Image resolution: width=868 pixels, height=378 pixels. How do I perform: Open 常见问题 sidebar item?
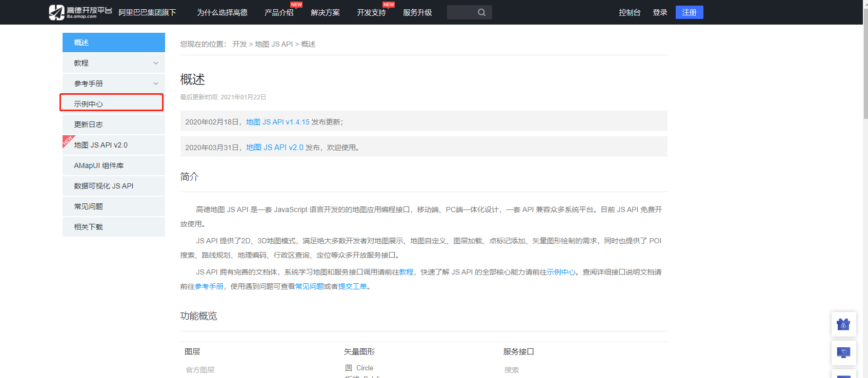pyautogui.click(x=114, y=206)
